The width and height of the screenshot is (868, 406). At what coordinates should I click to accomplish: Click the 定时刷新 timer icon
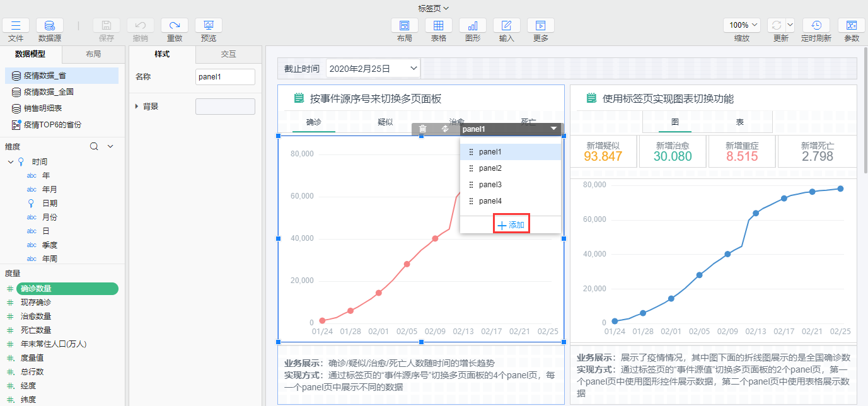(816, 25)
